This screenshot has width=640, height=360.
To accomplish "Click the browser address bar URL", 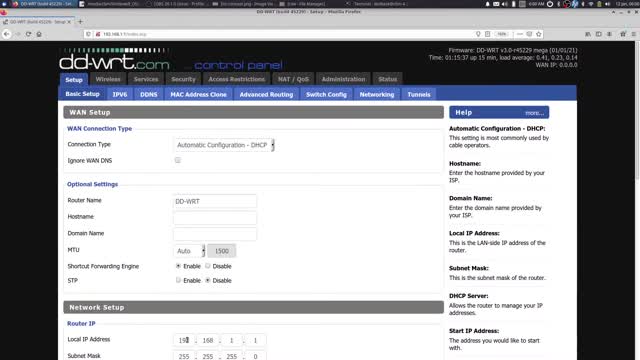I will (x=124, y=34).
